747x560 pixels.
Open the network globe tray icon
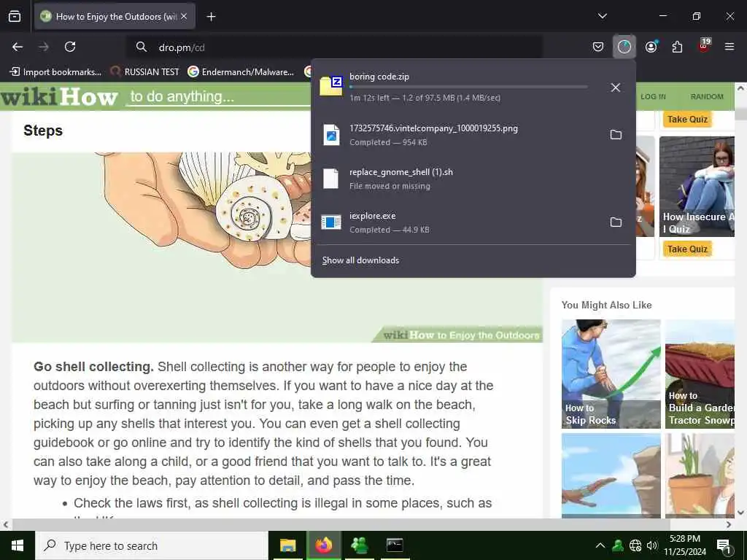pyautogui.click(x=635, y=545)
